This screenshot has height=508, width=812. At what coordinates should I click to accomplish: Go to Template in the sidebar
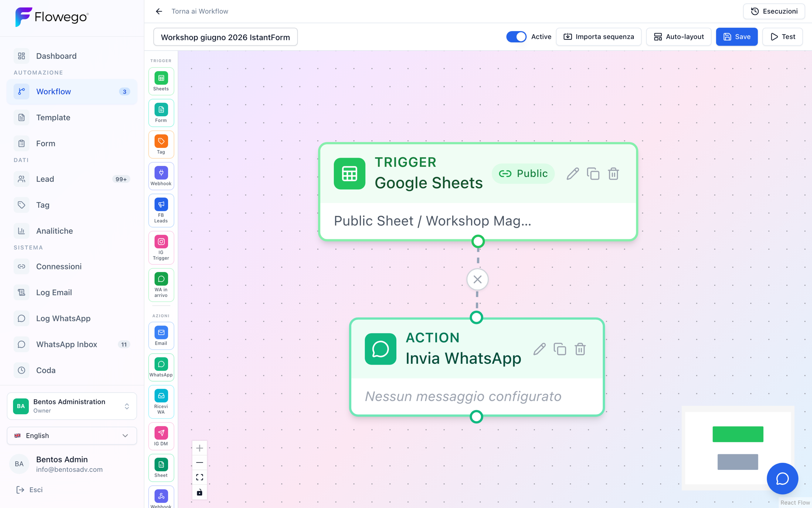pos(72,118)
